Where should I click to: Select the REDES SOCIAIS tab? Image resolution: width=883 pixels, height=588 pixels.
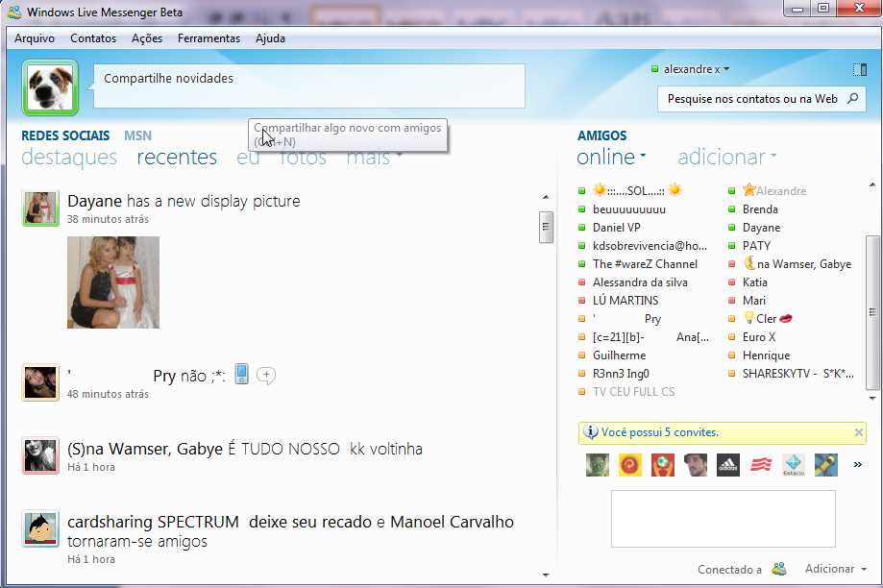click(x=65, y=135)
